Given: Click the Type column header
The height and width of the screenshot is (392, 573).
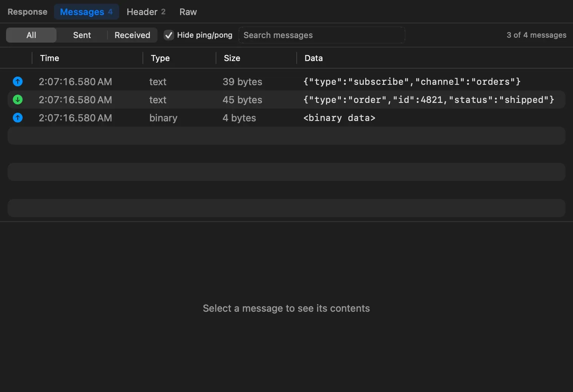Looking at the screenshot, I should 160,58.
